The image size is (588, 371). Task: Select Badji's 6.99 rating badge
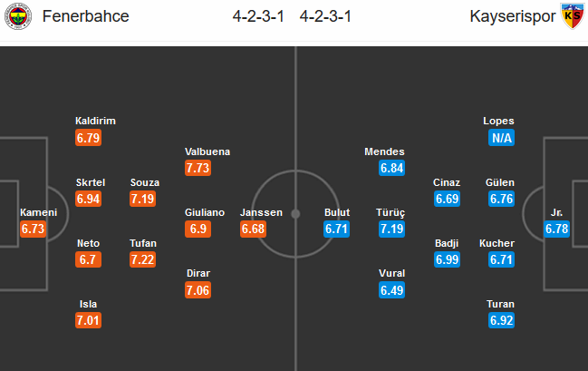pos(447,259)
